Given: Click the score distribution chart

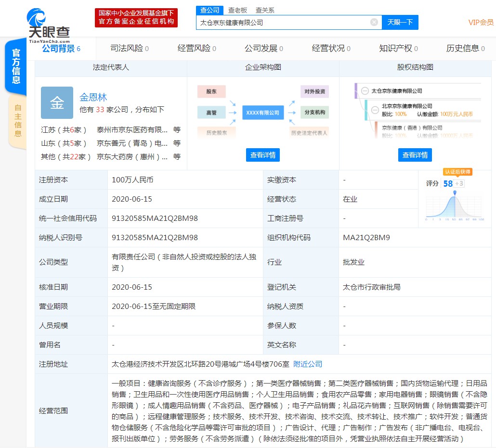Looking at the screenshot, I should [454, 205].
